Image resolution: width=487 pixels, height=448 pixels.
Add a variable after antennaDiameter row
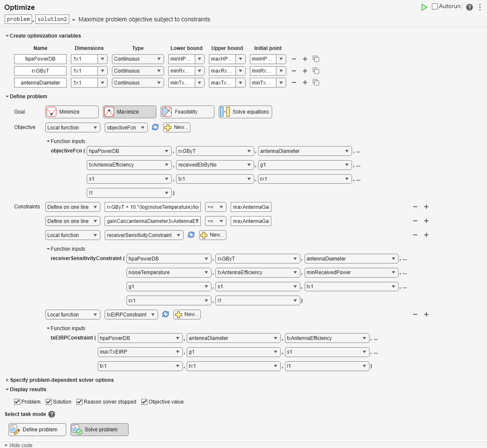(x=305, y=83)
